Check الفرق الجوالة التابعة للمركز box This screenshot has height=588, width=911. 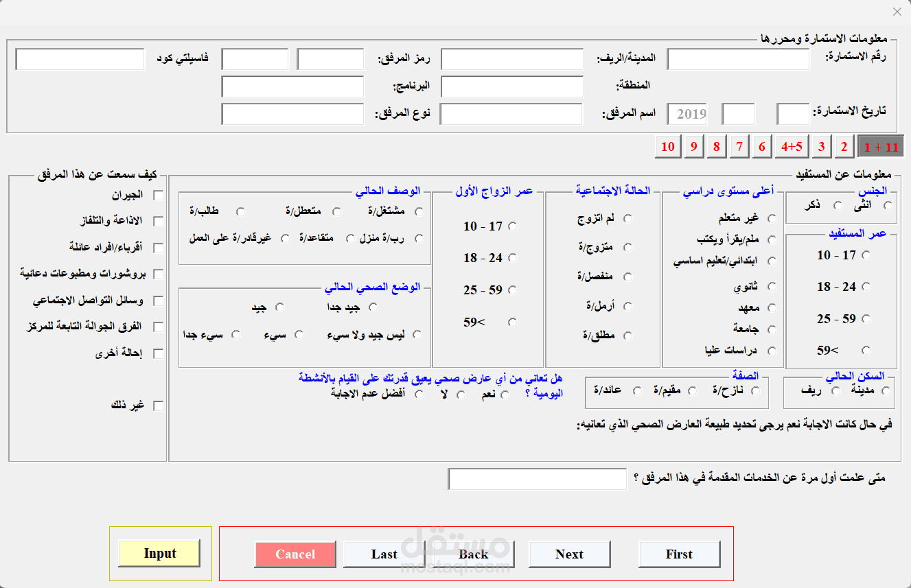click(x=158, y=327)
